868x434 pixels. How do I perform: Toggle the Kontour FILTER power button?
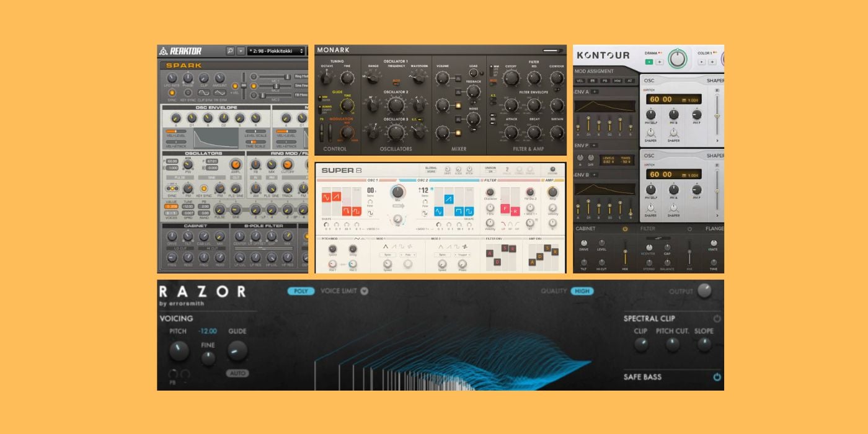tap(689, 228)
